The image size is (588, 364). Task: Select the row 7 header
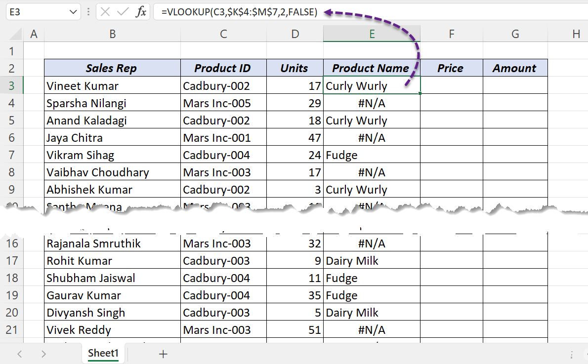click(12, 155)
